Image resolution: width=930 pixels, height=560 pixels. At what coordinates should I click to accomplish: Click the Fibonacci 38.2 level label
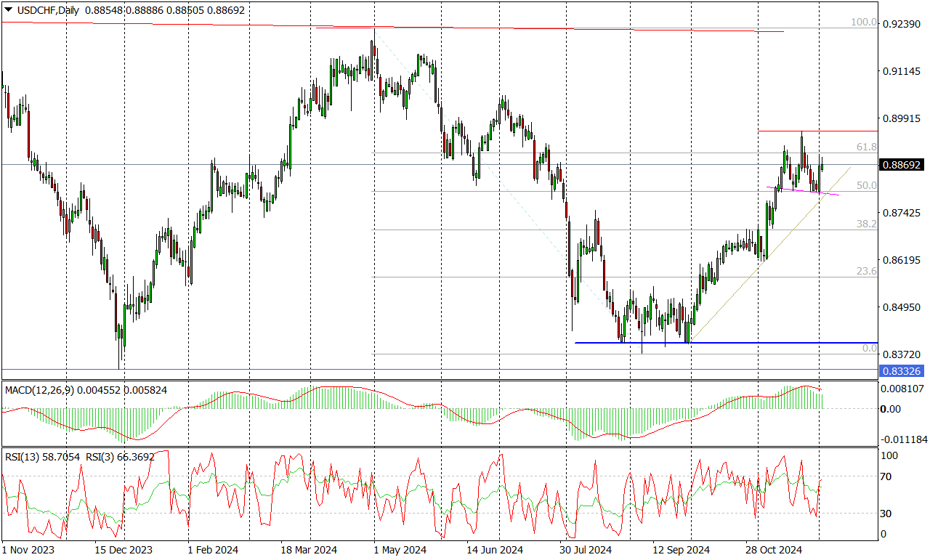pos(867,224)
